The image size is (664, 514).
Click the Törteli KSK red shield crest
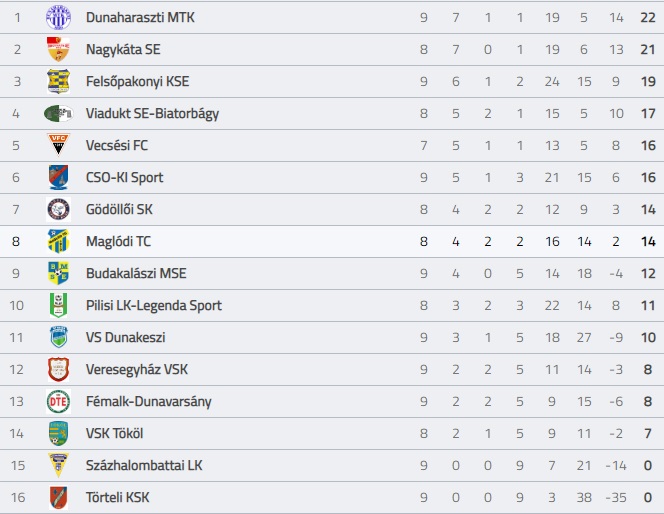[x=58, y=497]
